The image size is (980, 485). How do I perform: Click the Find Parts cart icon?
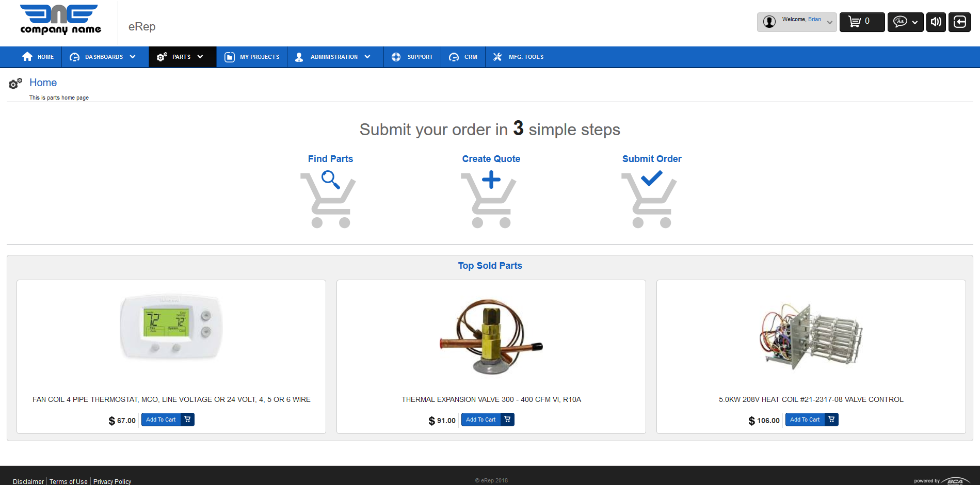coord(329,199)
